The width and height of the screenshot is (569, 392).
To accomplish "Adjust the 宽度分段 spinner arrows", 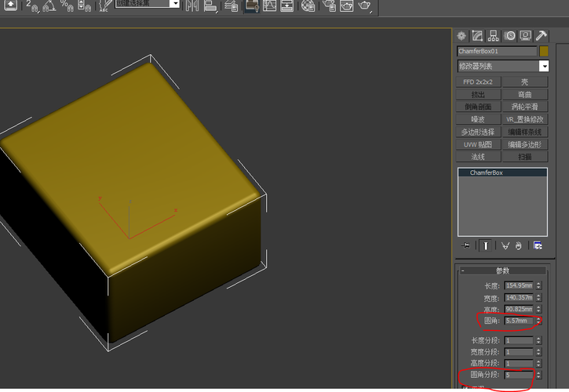I will pos(538,352).
